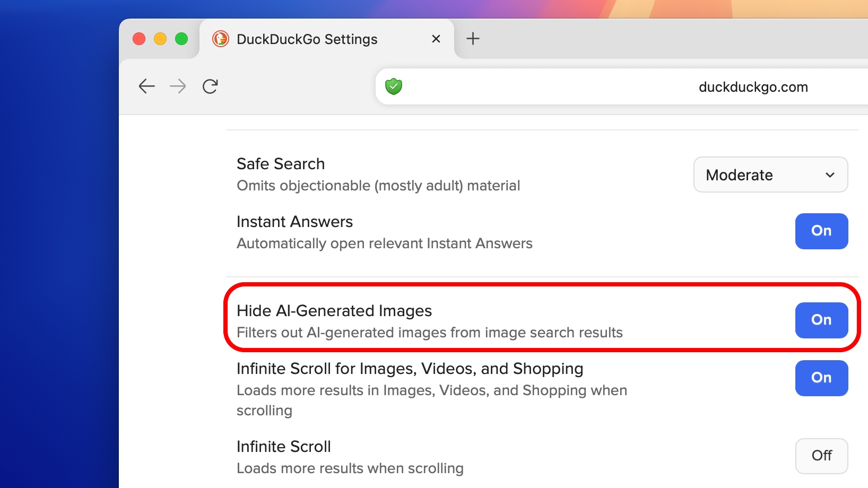Click the Hide AI-Generated Images title
Image resolution: width=868 pixels, height=488 pixels.
(334, 311)
